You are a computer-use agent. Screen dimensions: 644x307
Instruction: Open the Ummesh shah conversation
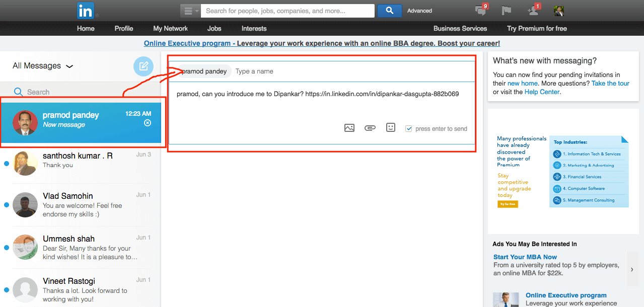81,247
